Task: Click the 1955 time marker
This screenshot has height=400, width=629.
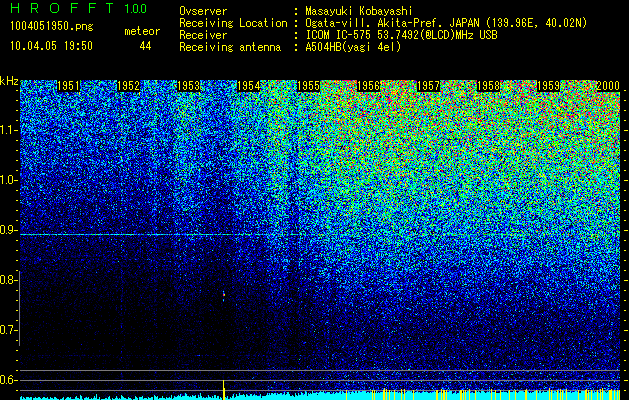Action: [308, 86]
